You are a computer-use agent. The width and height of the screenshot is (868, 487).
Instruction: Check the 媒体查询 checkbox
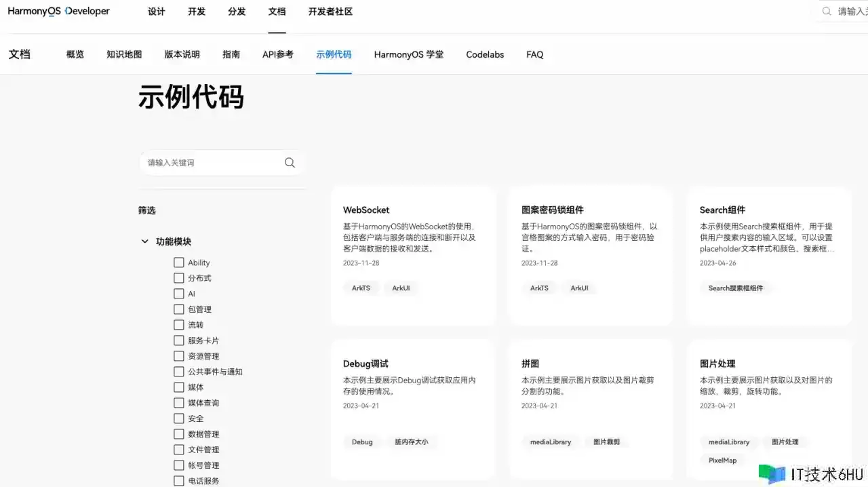click(179, 403)
